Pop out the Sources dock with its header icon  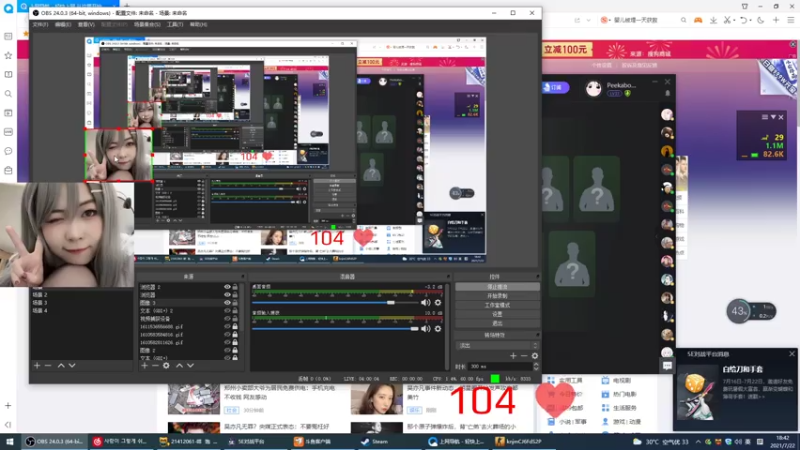click(242, 277)
